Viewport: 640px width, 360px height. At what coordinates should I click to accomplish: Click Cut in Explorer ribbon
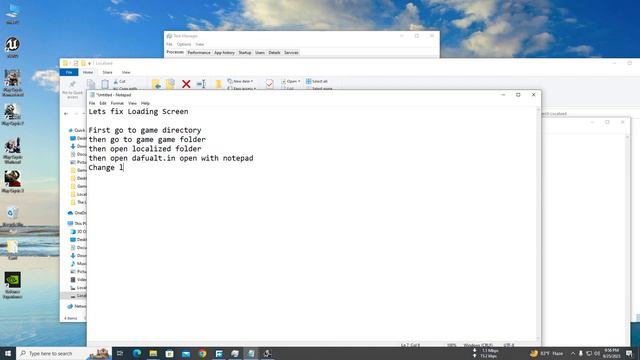coord(120,82)
